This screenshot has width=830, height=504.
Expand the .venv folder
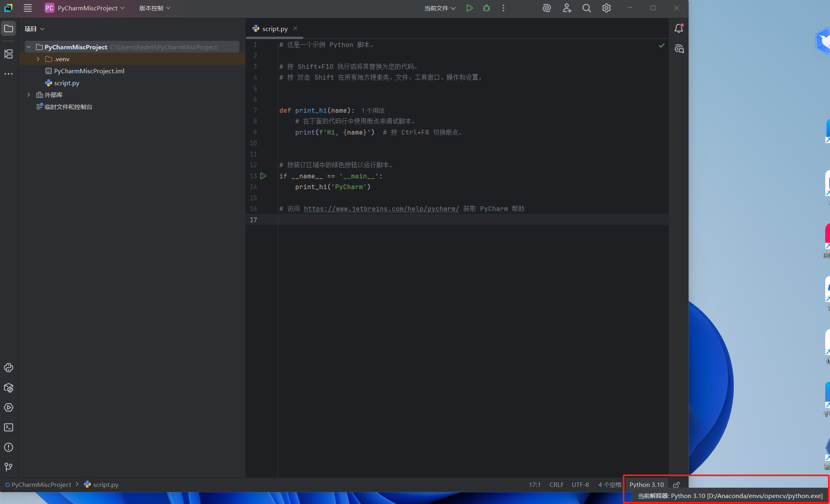coord(38,59)
